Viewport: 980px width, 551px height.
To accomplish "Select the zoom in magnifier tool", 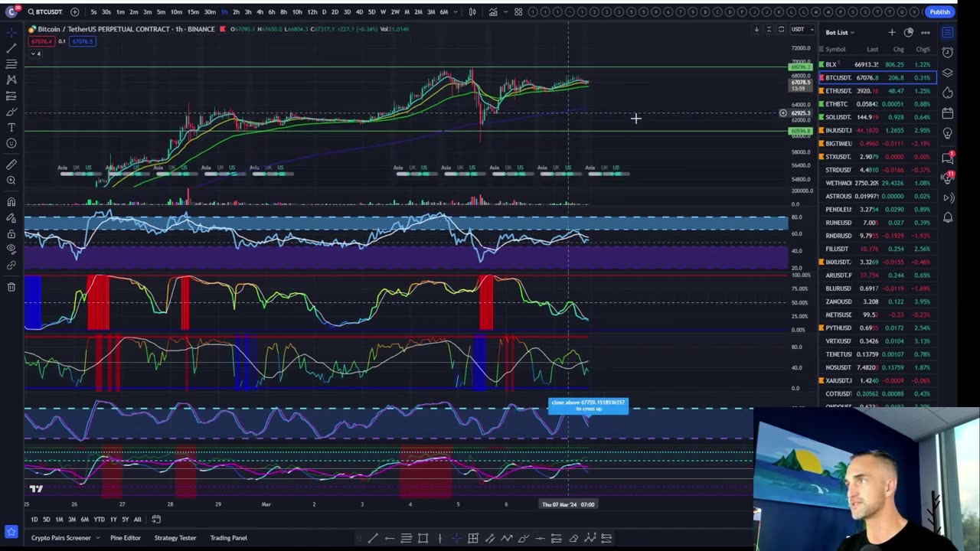I will click(11, 181).
